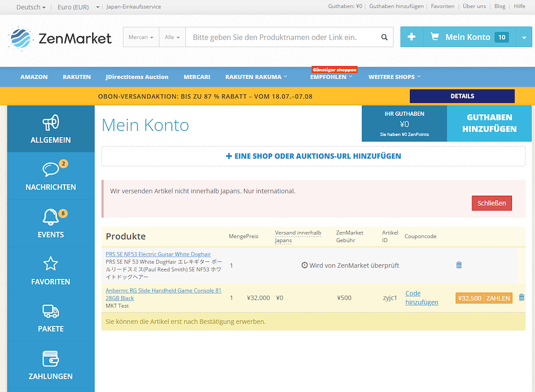Focus the product name search field

[281, 37]
